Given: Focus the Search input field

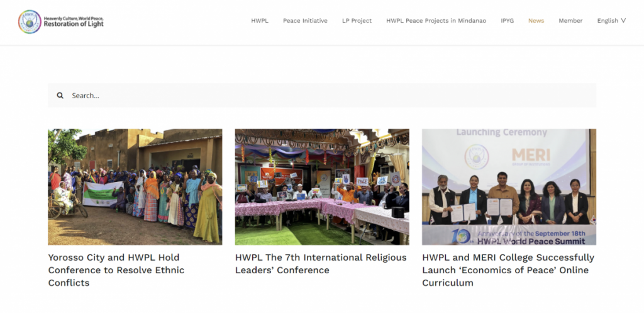Looking at the screenshot, I should click(x=327, y=96).
